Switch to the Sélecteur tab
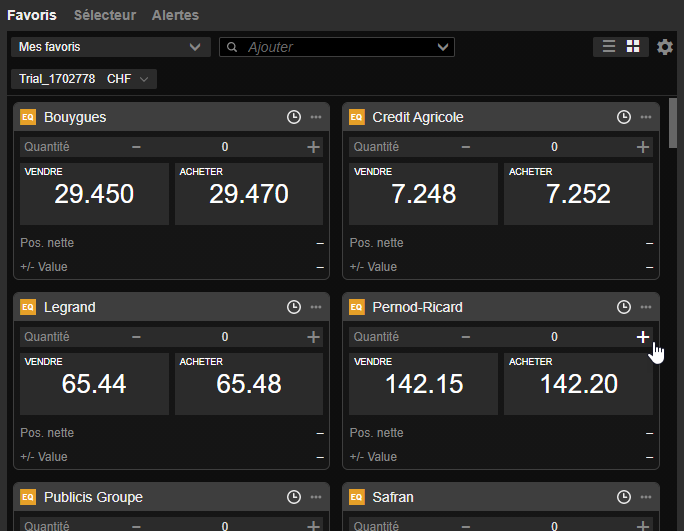This screenshot has width=684, height=531. coord(105,15)
